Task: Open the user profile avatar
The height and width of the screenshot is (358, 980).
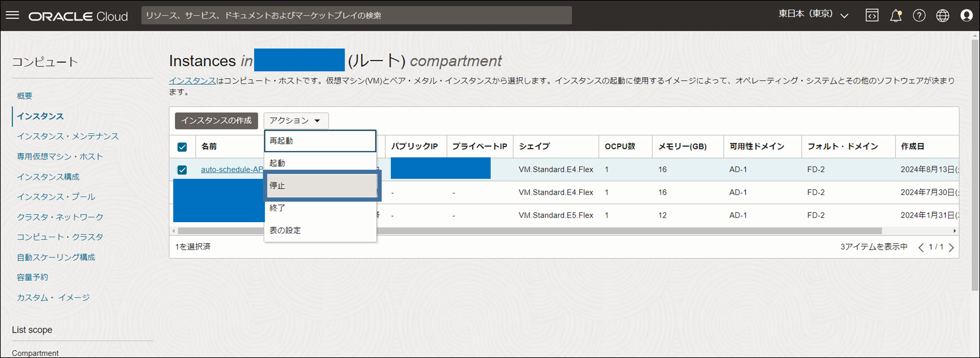Action: coord(966,16)
